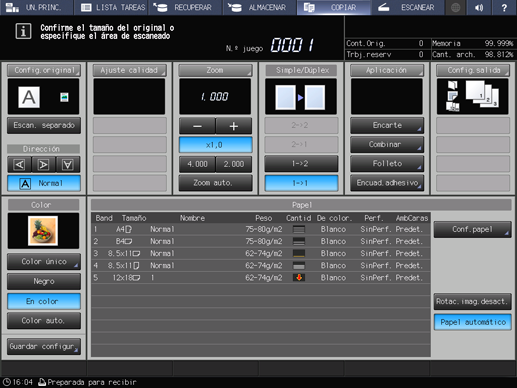This screenshot has width=517, height=388.
Task: Click tray 1 paper quantity indicator
Action: (x=299, y=229)
